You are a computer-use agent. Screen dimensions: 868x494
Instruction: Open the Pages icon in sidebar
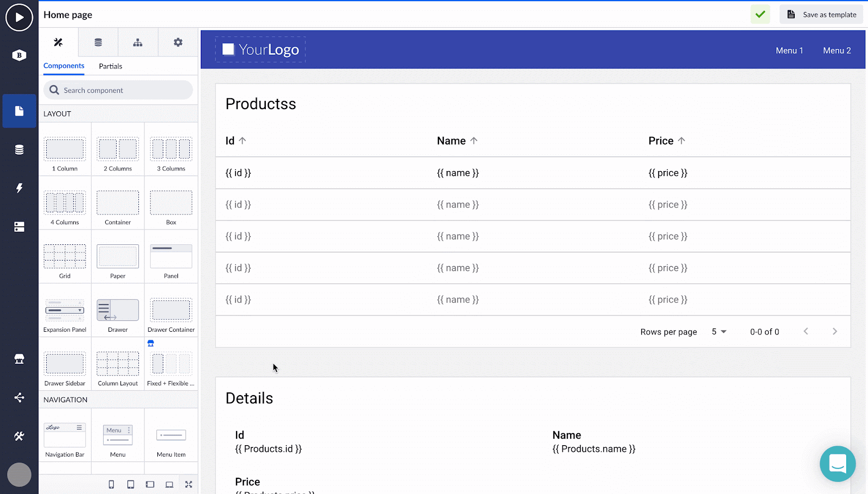(x=19, y=111)
